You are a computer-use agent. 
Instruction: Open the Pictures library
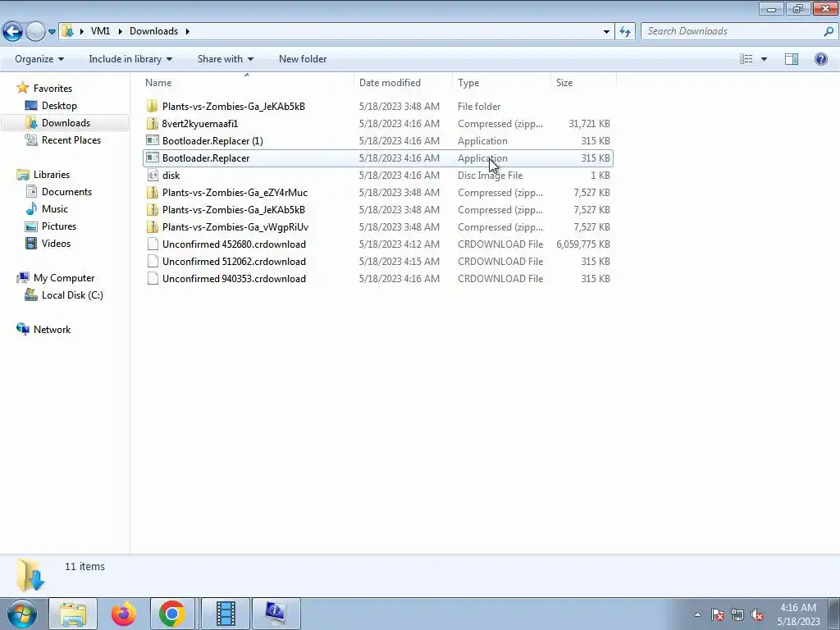pyautogui.click(x=59, y=226)
